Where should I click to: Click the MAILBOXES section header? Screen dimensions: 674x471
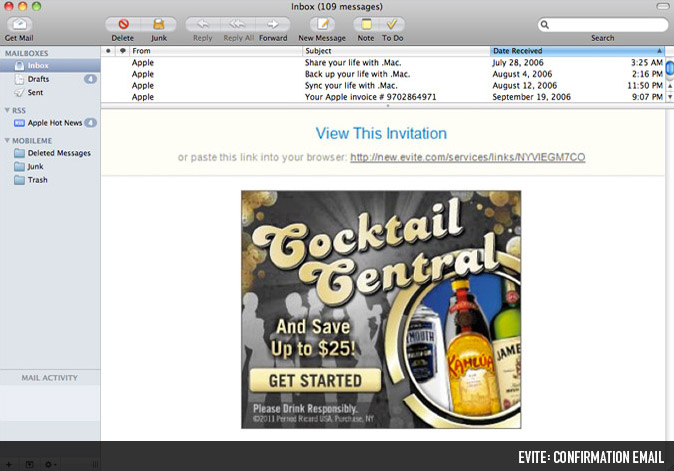tap(27, 53)
